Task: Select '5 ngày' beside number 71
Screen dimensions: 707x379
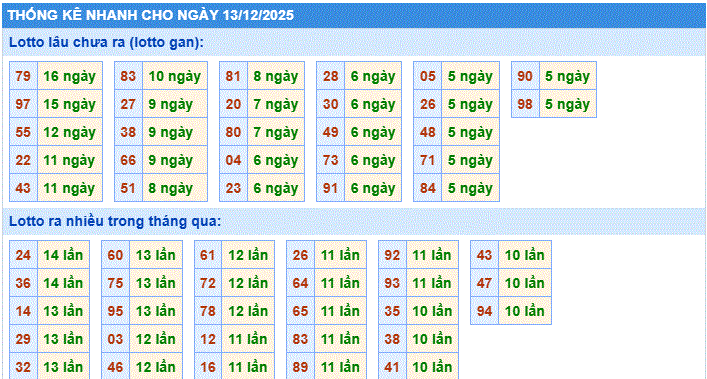Action: click(x=470, y=160)
